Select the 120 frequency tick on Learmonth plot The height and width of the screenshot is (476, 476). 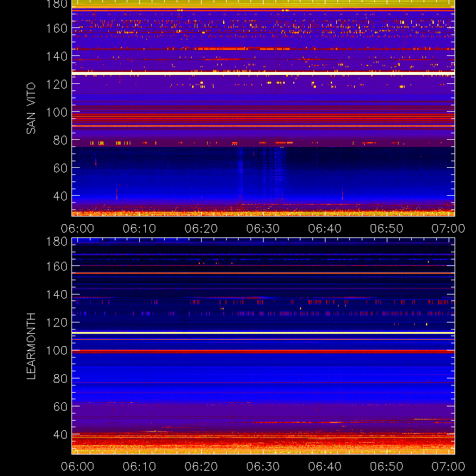(x=57, y=322)
